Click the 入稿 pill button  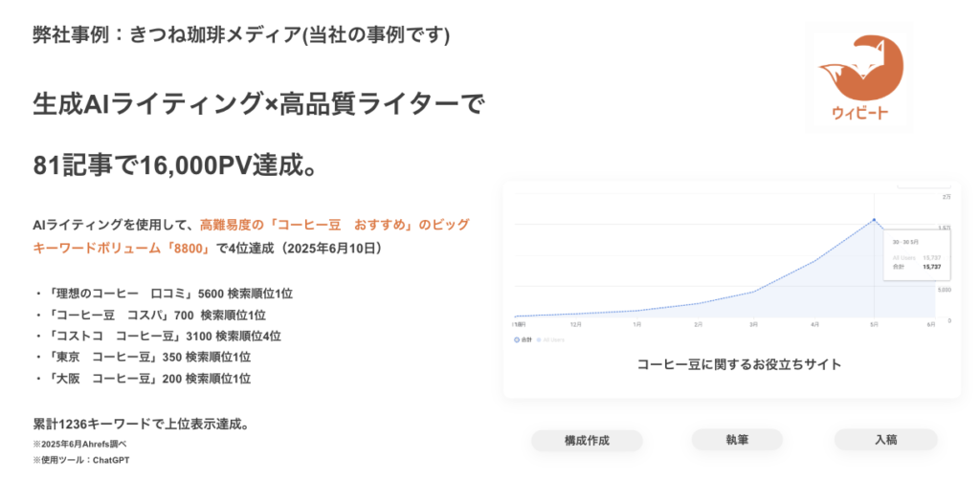[885, 440]
